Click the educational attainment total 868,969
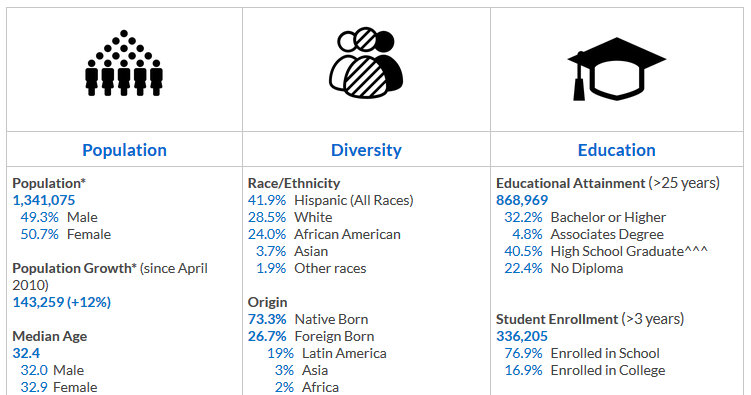 click(x=522, y=200)
